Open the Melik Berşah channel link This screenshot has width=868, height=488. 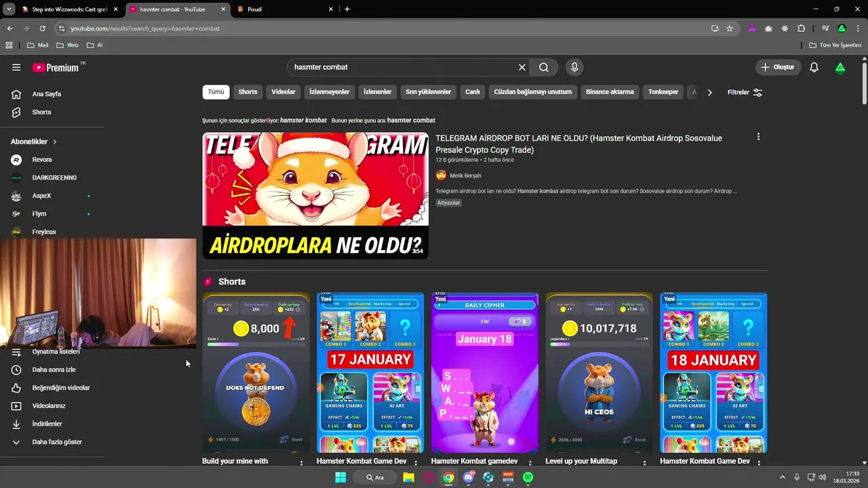[x=465, y=176]
